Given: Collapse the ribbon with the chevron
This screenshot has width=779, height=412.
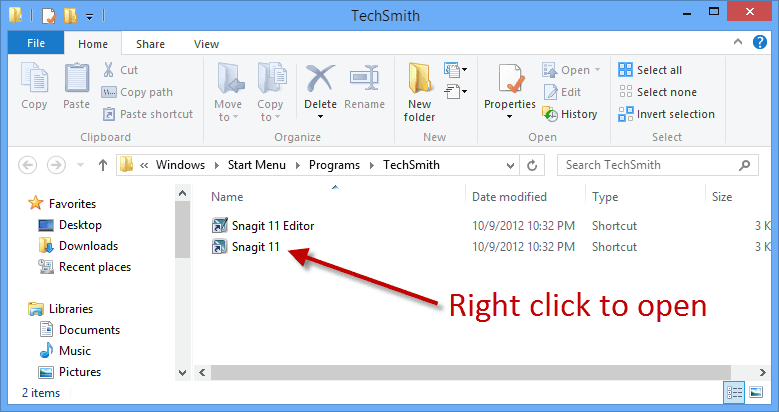Looking at the screenshot, I should pos(738,42).
